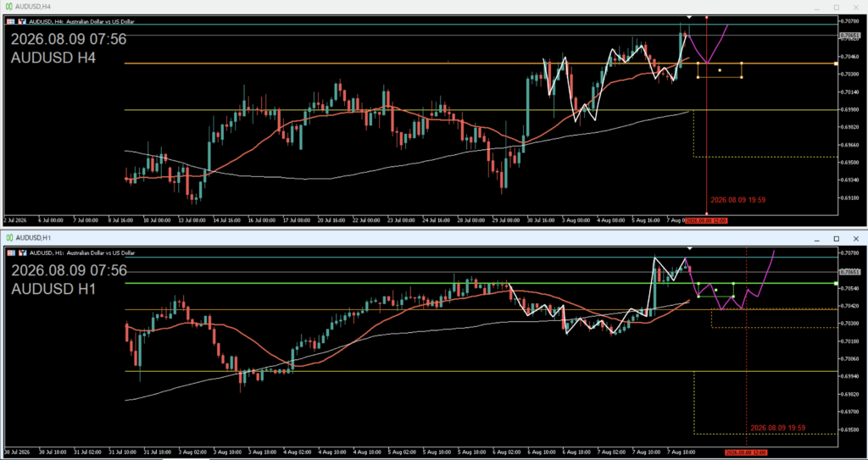This screenshot has height=460, width=868.
Task: Click price level 0.69340 on H4 scale
Action: (x=851, y=180)
